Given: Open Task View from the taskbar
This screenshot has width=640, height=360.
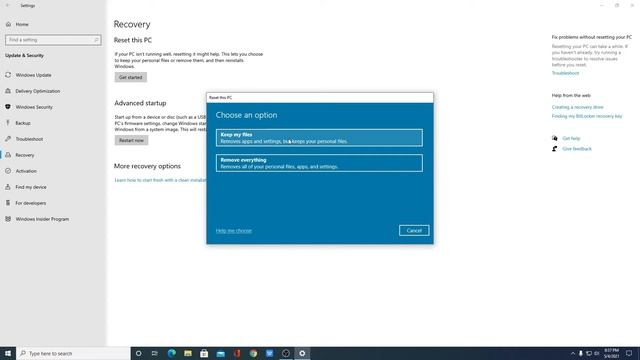Looking at the screenshot, I should (155, 353).
